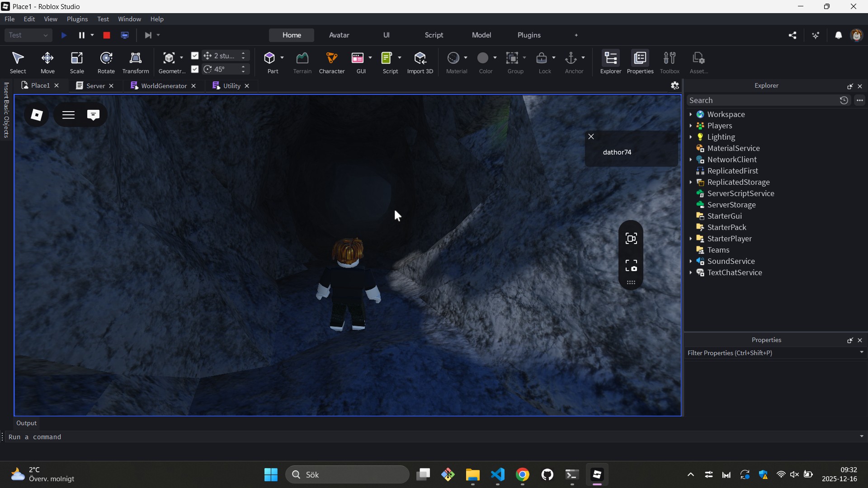Viewport: 868px width, 488px height.
Task: Select the Move tool
Action: 47,62
